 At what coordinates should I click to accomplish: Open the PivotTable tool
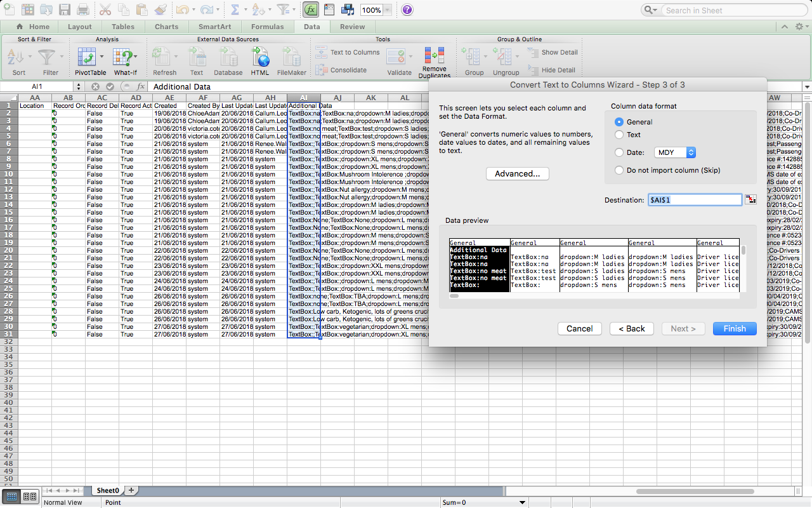(87, 58)
